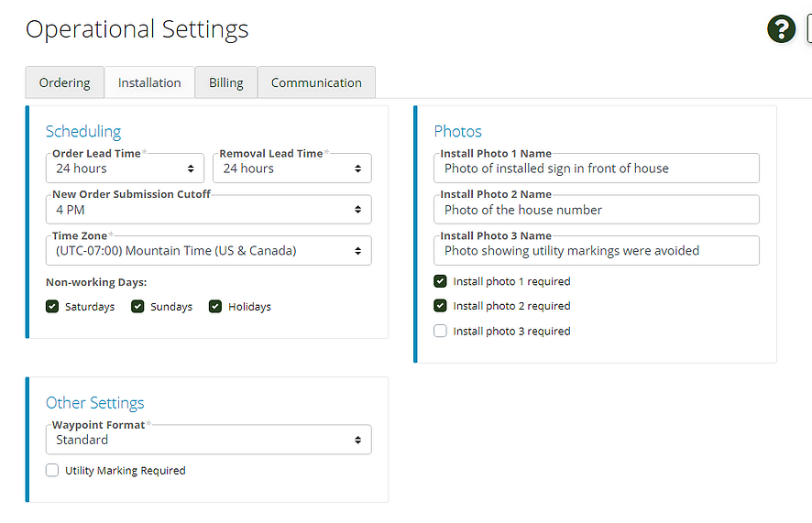Open the New Order Submission Cutoff dropdown
This screenshot has width=812, height=523.
[x=209, y=210]
